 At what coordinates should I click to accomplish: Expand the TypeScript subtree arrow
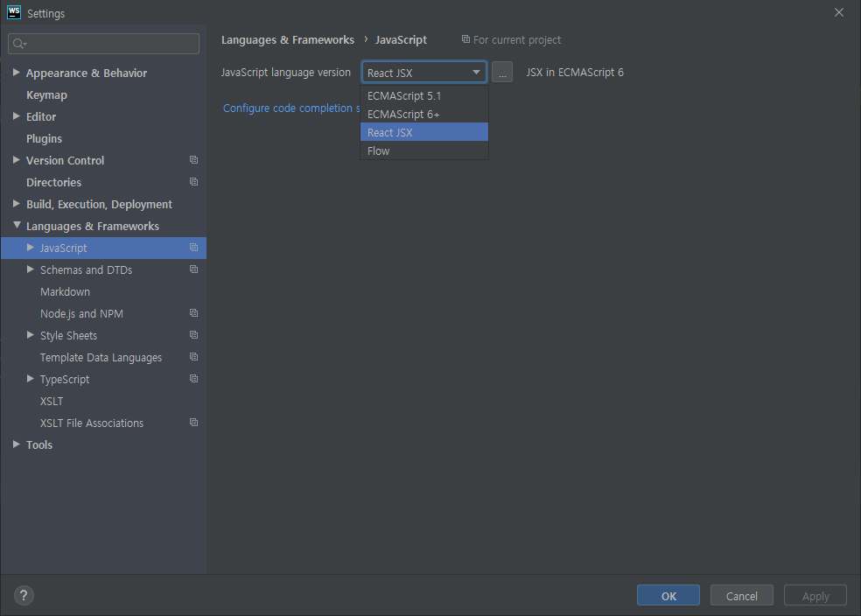coord(31,379)
